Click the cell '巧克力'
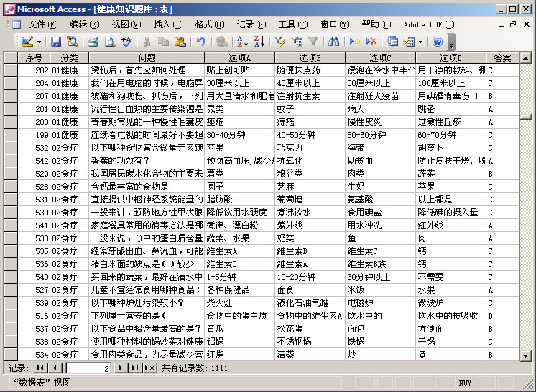Screen dimensions: 536x392 click(x=310, y=148)
